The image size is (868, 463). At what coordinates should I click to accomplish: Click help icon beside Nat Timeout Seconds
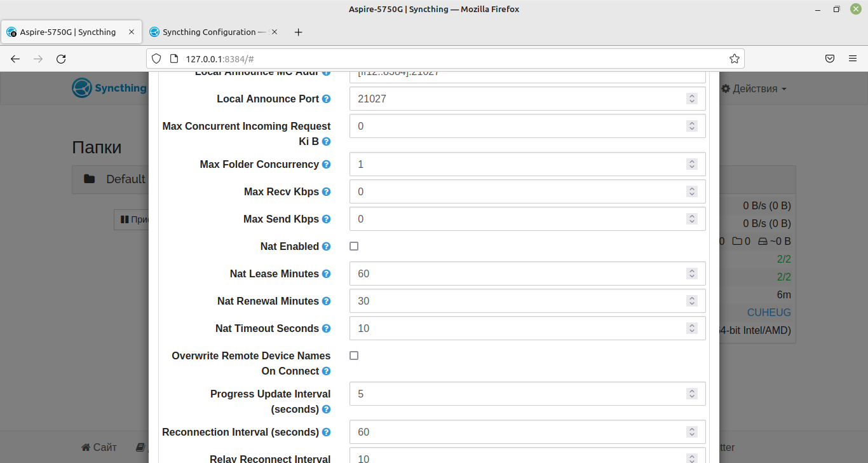[x=326, y=329]
